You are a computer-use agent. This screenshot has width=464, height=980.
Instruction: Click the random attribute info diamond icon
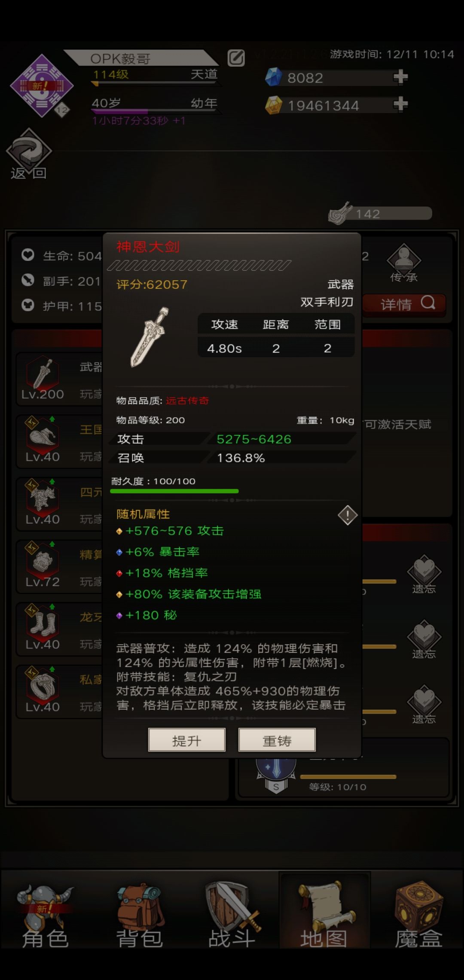(348, 515)
